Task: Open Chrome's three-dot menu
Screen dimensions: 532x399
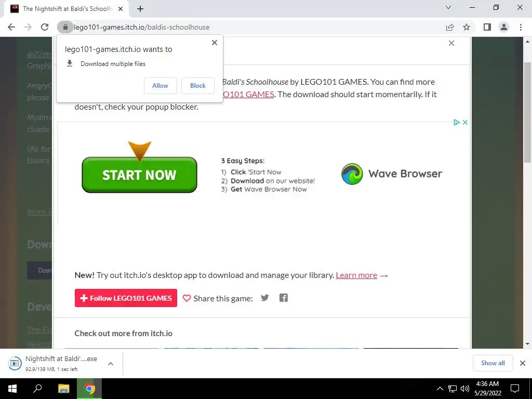Action: tap(521, 27)
